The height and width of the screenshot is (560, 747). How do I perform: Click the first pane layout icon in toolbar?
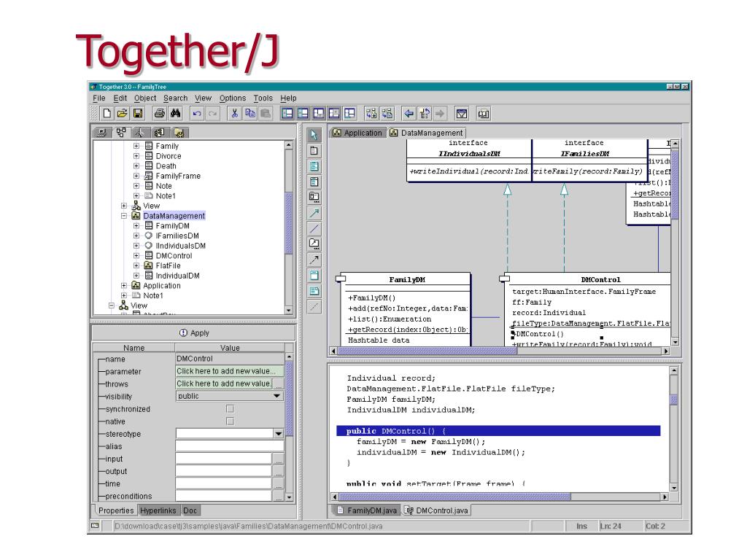tap(287, 113)
